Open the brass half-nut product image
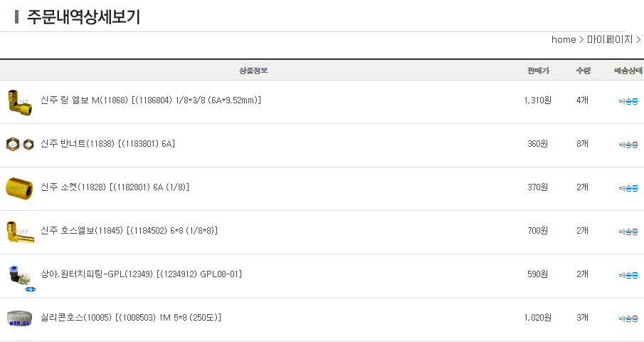Image resolution: width=644 pixels, height=342 pixels. 20,144
